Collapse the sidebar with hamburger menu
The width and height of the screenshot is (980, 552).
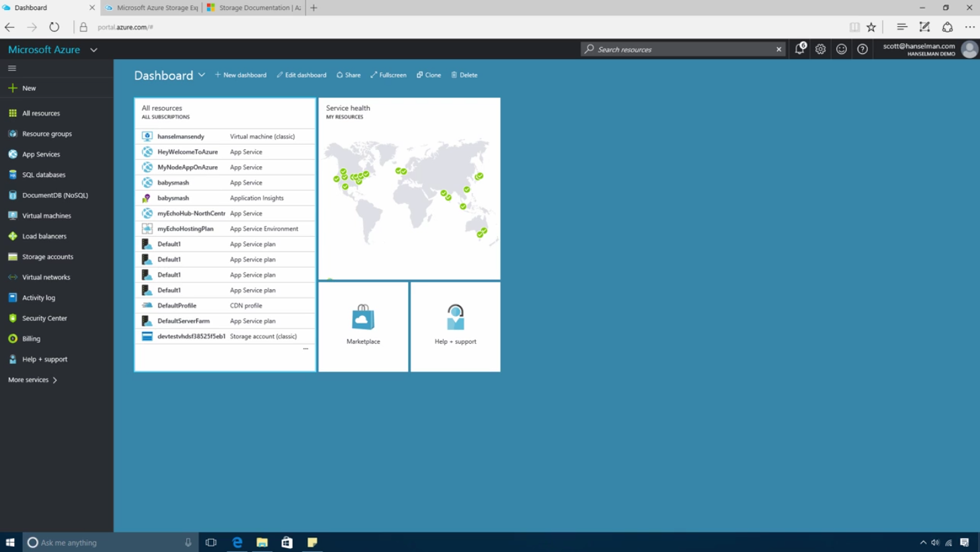pos(12,68)
